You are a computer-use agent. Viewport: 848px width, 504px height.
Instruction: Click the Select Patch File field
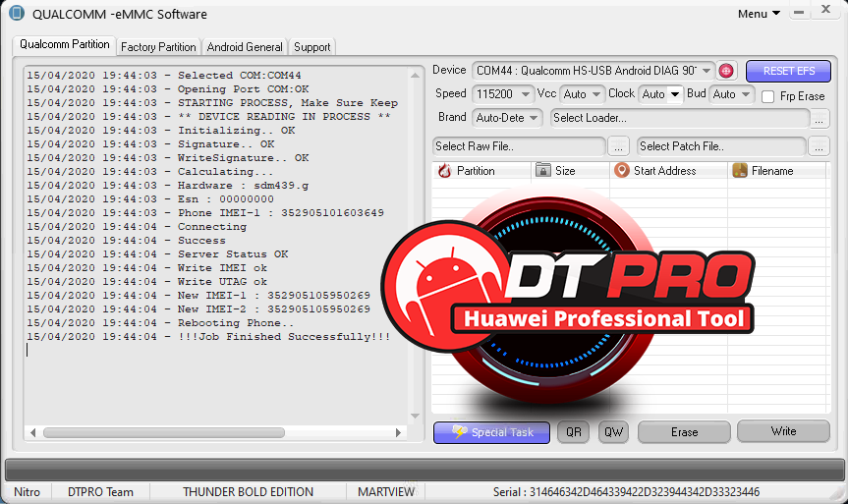click(721, 146)
